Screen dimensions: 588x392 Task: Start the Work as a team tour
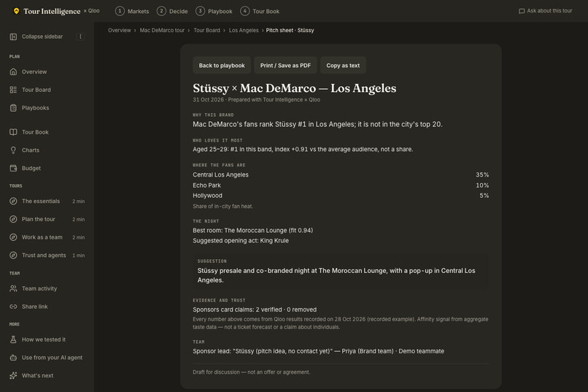pyautogui.click(x=47, y=237)
